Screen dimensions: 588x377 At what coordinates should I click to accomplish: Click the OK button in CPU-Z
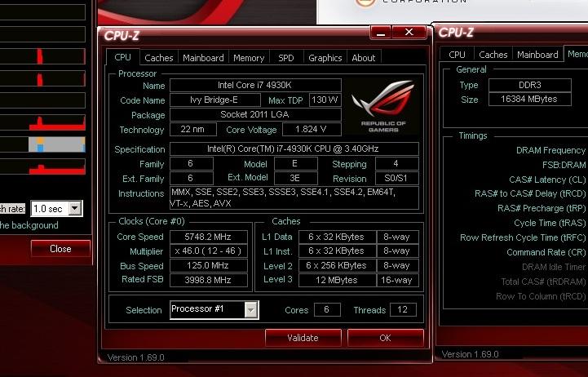(386, 338)
